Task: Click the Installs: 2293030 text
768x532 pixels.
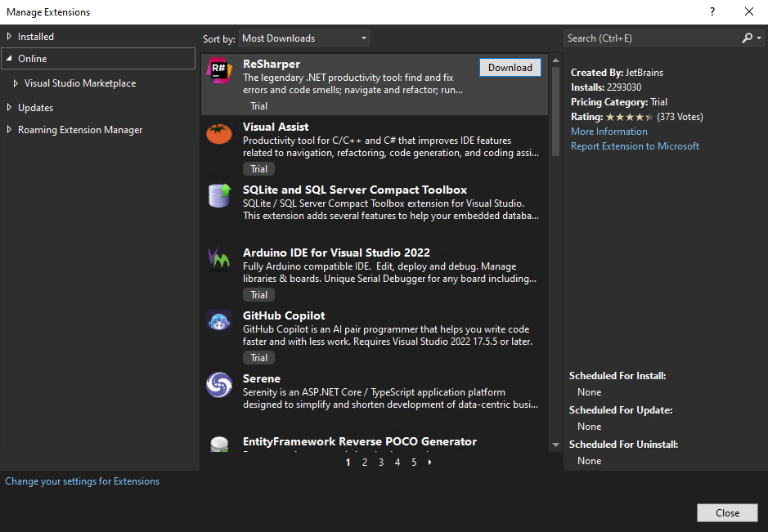Action: [606, 87]
